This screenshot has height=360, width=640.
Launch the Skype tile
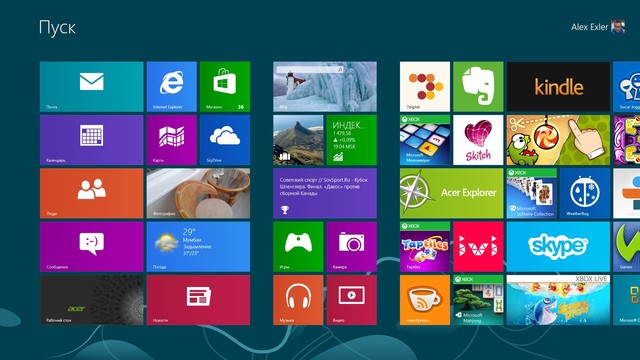[558, 247]
